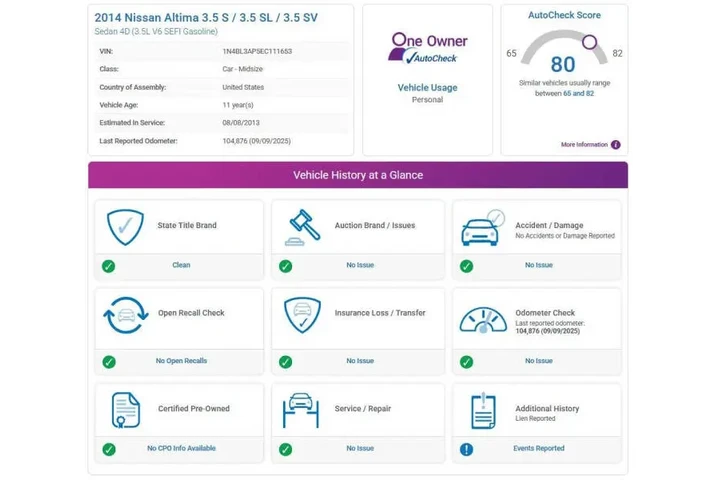
Task: Open No Issue link under Insurance Loss
Action: (360, 361)
